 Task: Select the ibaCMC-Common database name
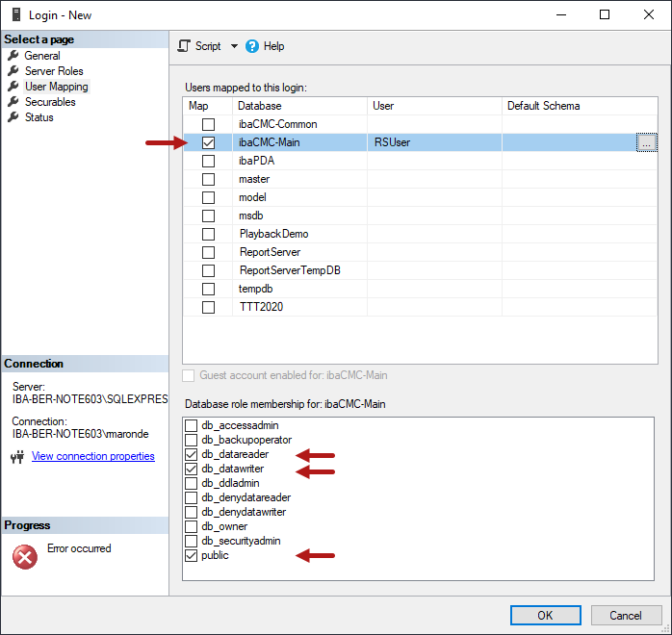(277, 124)
